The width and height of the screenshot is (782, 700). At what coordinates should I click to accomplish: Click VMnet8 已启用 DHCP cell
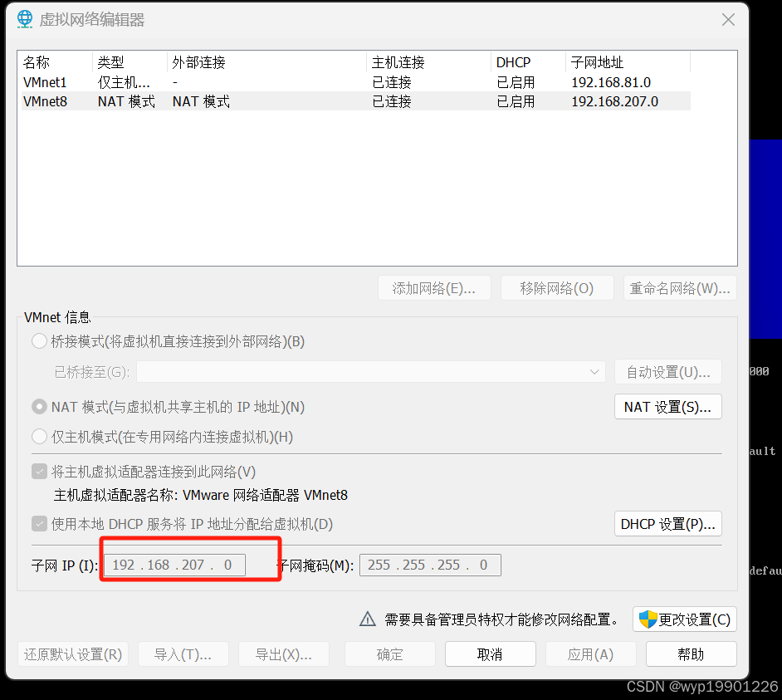[516, 101]
